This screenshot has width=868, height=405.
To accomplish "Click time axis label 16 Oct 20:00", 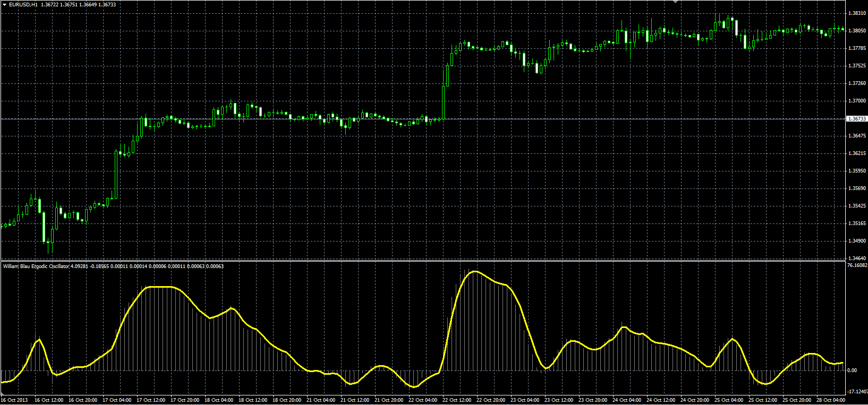I will click(x=83, y=400).
